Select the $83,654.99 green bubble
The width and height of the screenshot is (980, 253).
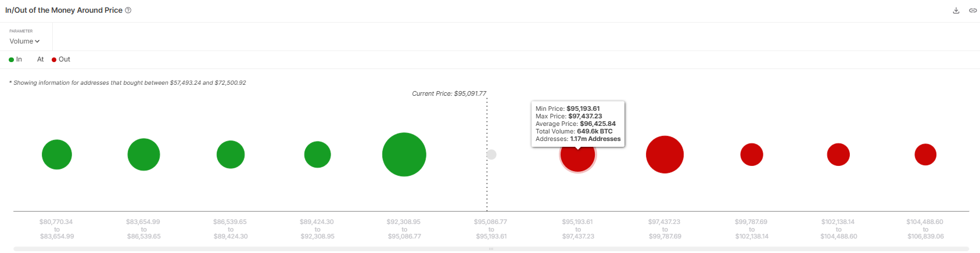pos(143,154)
